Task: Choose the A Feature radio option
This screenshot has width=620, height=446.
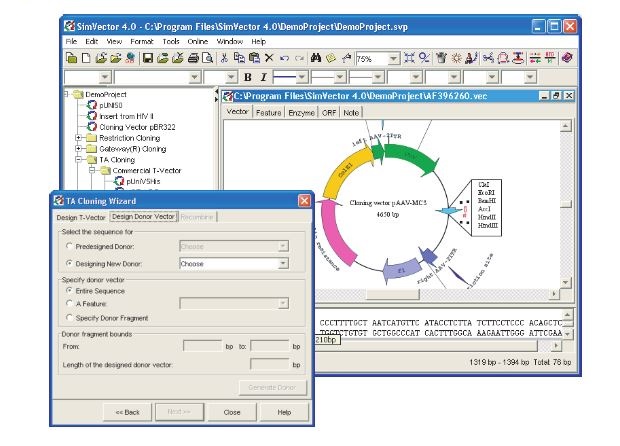Action: tap(68, 303)
